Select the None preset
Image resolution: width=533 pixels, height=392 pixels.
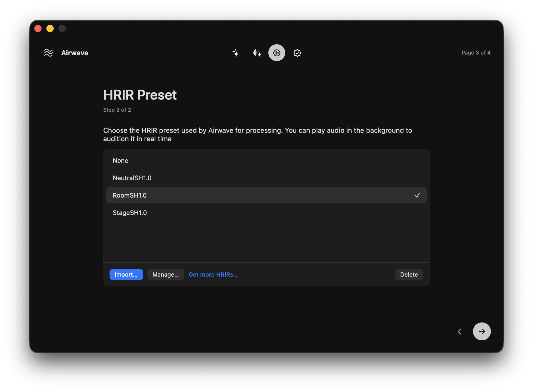click(266, 160)
